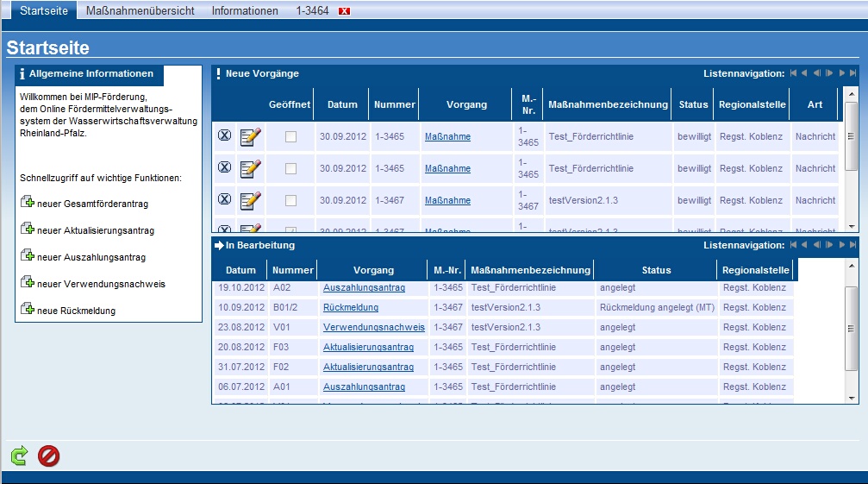Click scroll-down arrow of In Bearbeitung list
Image resolution: width=868 pixels, height=484 pixels.
point(852,398)
